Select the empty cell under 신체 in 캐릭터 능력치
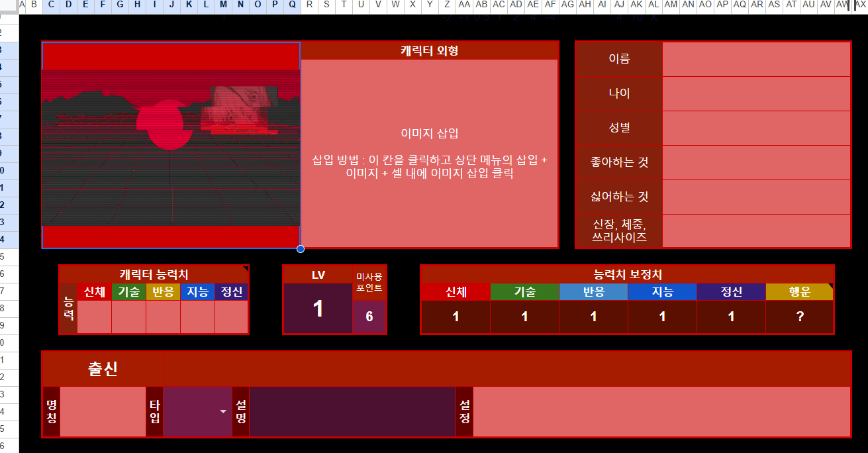The height and width of the screenshot is (453, 868). click(x=94, y=317)
